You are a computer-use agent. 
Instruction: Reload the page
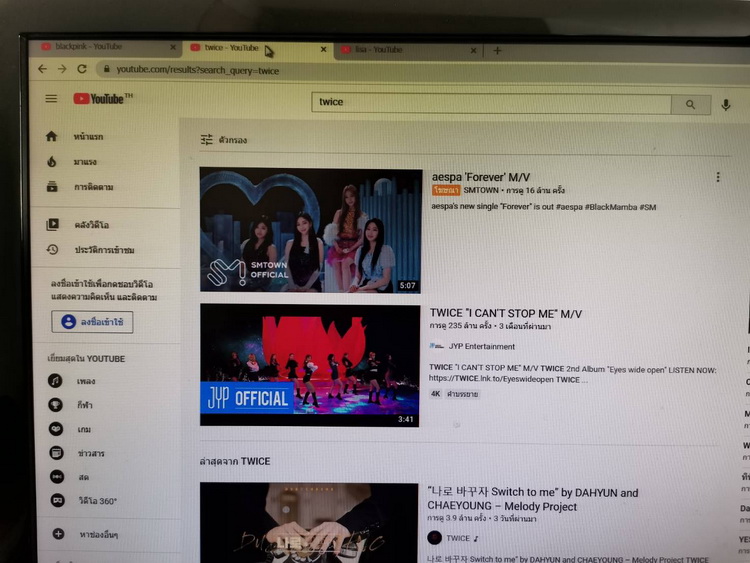(x=82, y=69)
